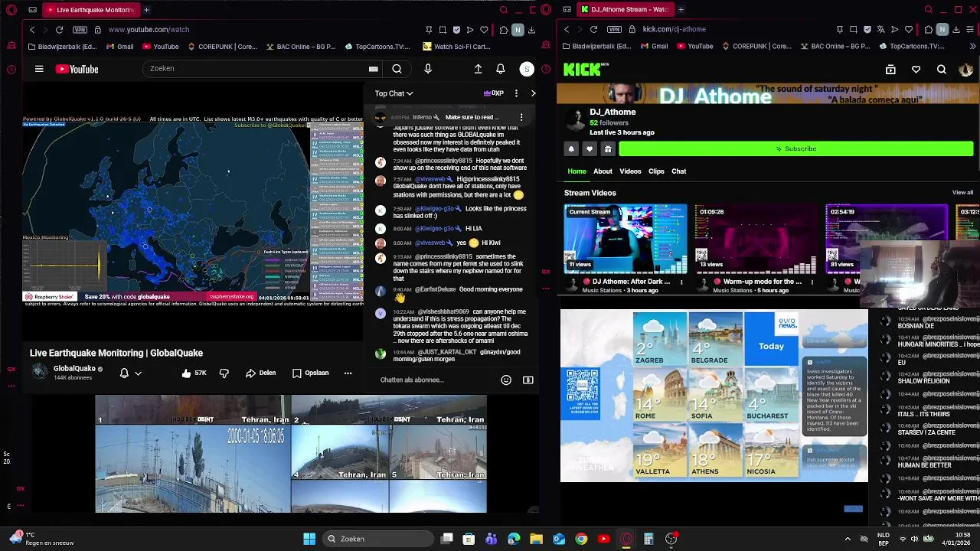Expand GlobalQuake notification preference chevron
The image size is (980, 551).
tap(138, 373)
